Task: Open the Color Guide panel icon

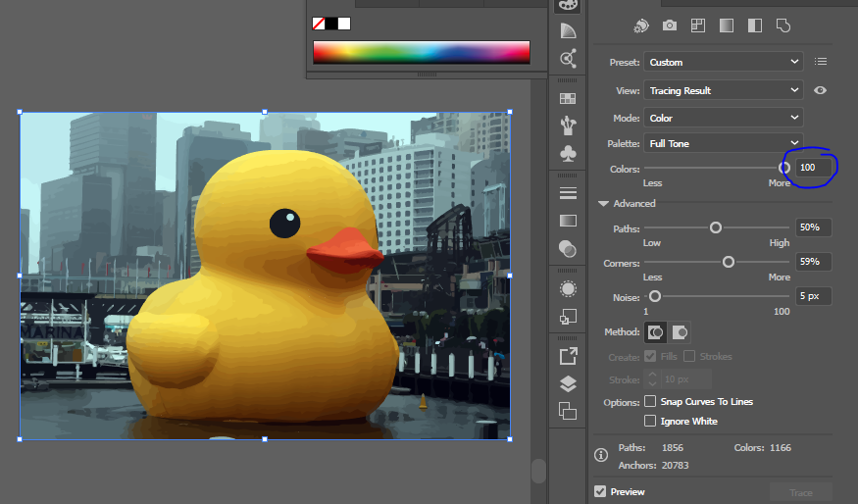Action: (568, 30)
